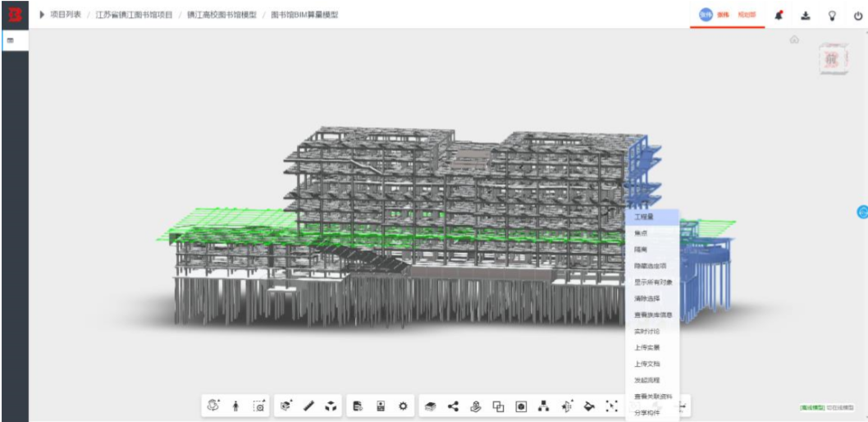This screenshot has width=868, height=422.
Task: Select 上传文档 menu entry
Action: 651,364
